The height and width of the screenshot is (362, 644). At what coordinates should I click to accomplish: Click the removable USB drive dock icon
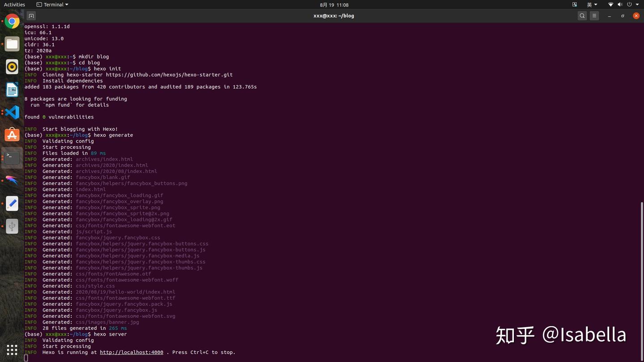12,226
